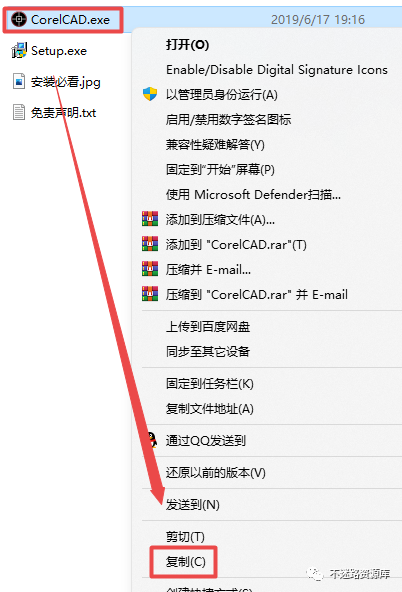
Task: Click WinRAR icon next to 添加到压缩文件(A)
Action: (x=150, y=219)
